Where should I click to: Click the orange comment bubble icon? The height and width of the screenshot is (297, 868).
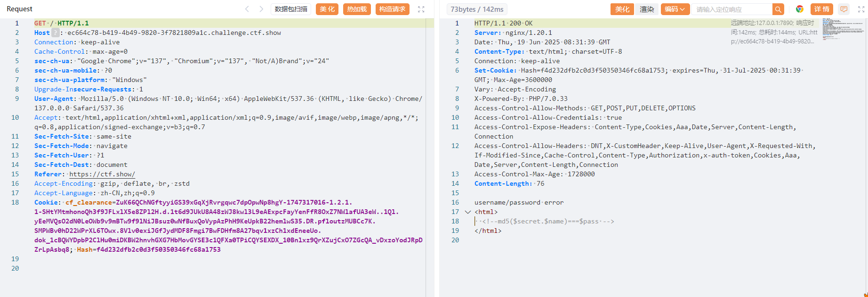[844, 9]
